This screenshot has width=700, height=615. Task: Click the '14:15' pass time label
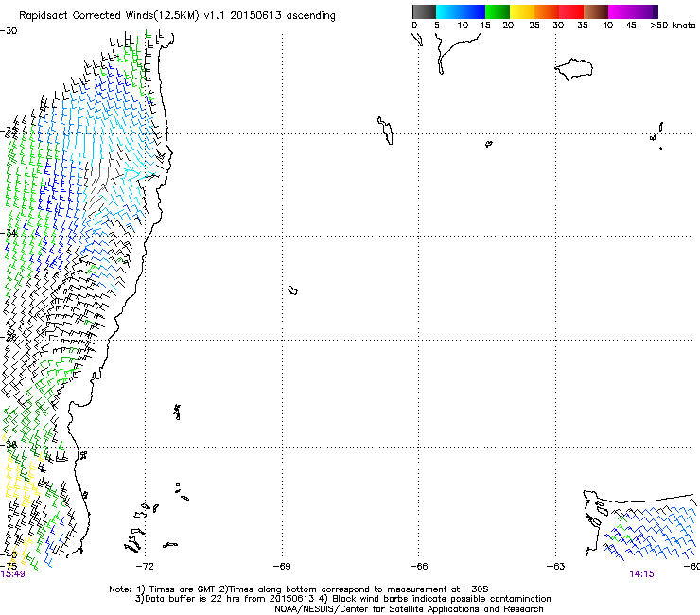[641, 574]
